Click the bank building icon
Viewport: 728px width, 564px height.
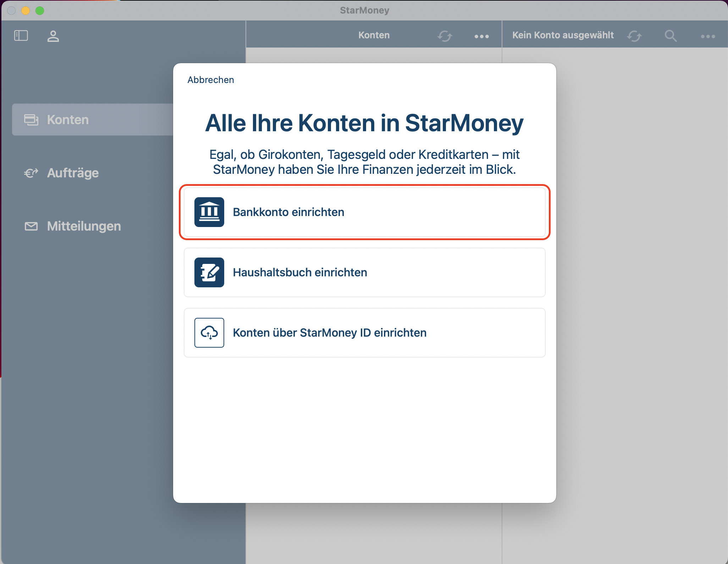tap(209, 212)
